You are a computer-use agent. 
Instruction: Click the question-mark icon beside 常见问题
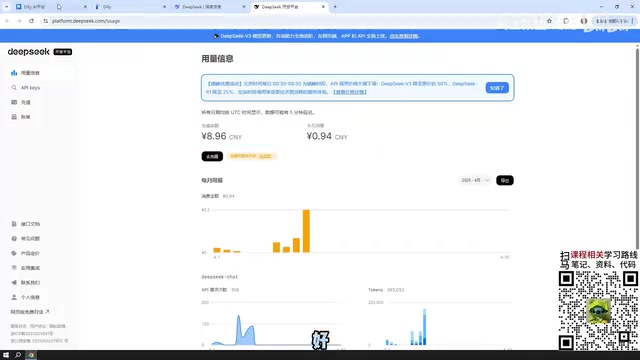[x=14, y=239]
